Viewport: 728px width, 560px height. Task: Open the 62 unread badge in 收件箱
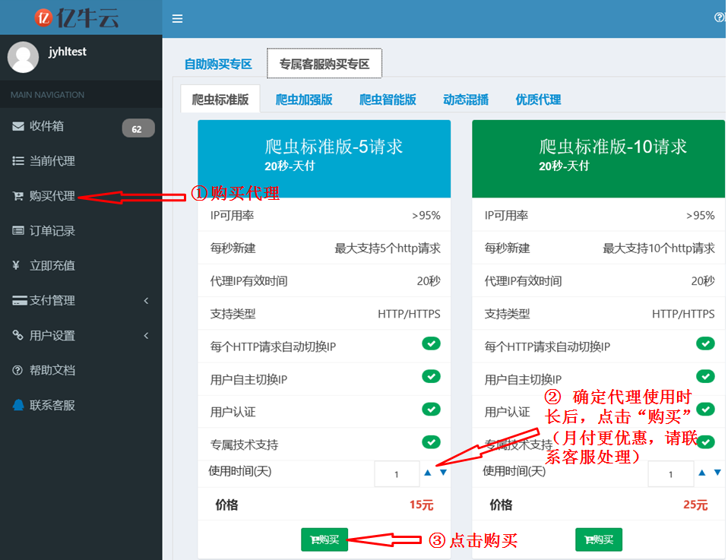[x=138, y=128]
